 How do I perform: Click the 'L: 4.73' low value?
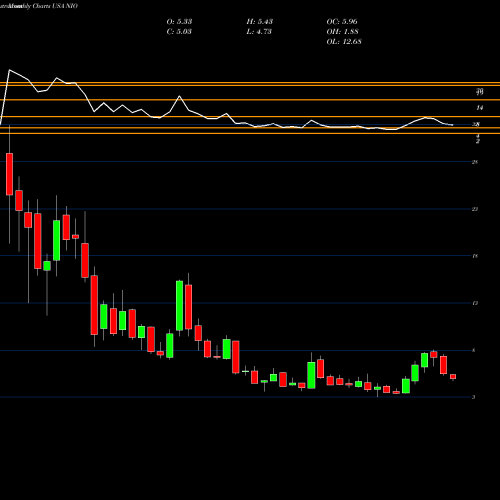[x=259, y=32]
